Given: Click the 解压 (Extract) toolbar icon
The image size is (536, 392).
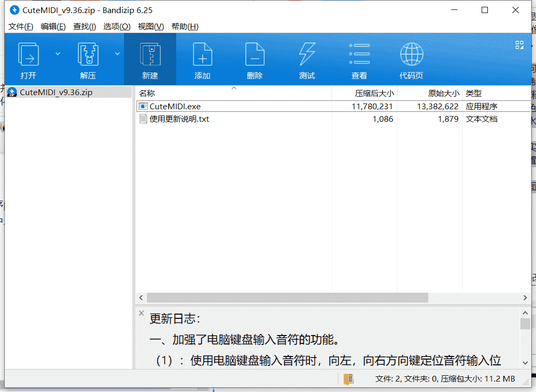Looking at the screenshot, I should tap(88, 54).
